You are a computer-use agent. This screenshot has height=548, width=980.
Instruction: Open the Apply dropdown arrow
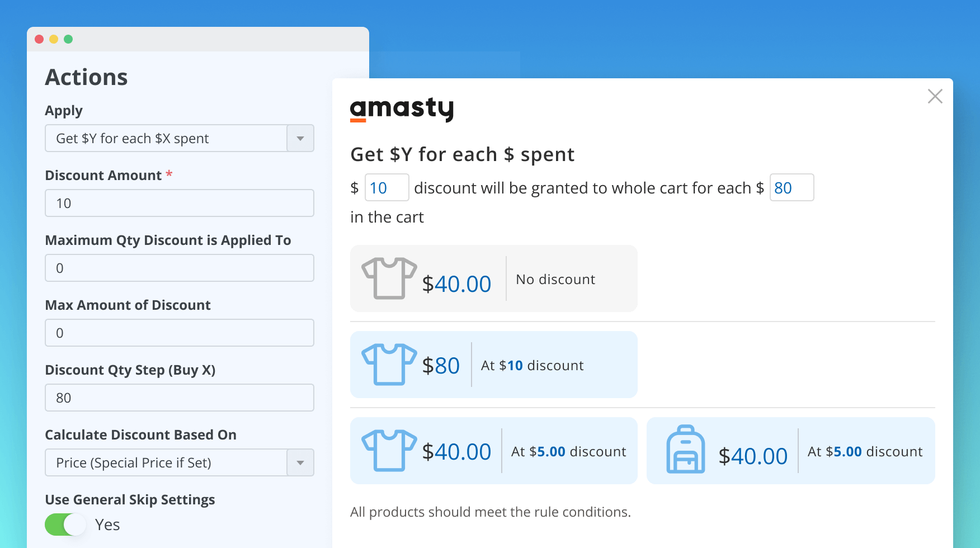[x=300, y=138]
